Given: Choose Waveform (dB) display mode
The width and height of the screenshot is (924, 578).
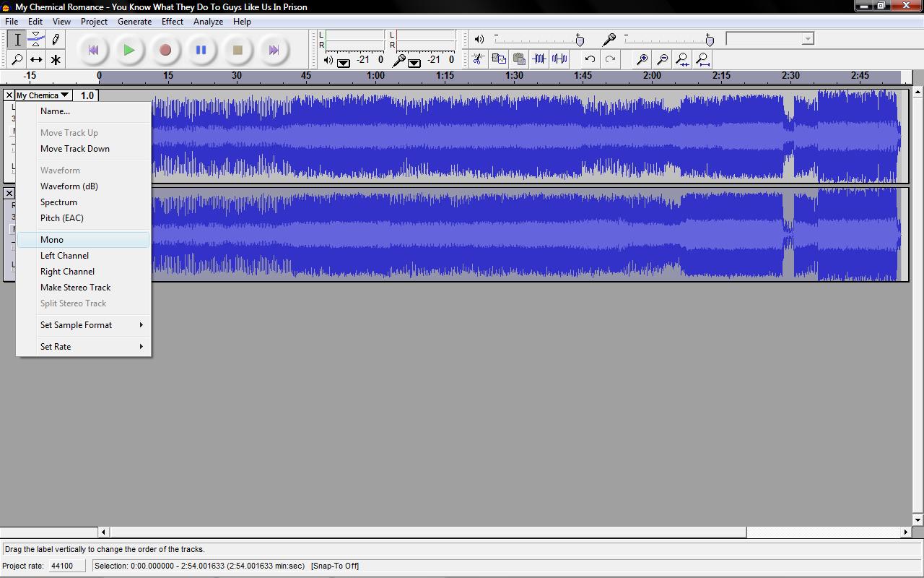Looking at the screenshot, I should tap(69, 186).
